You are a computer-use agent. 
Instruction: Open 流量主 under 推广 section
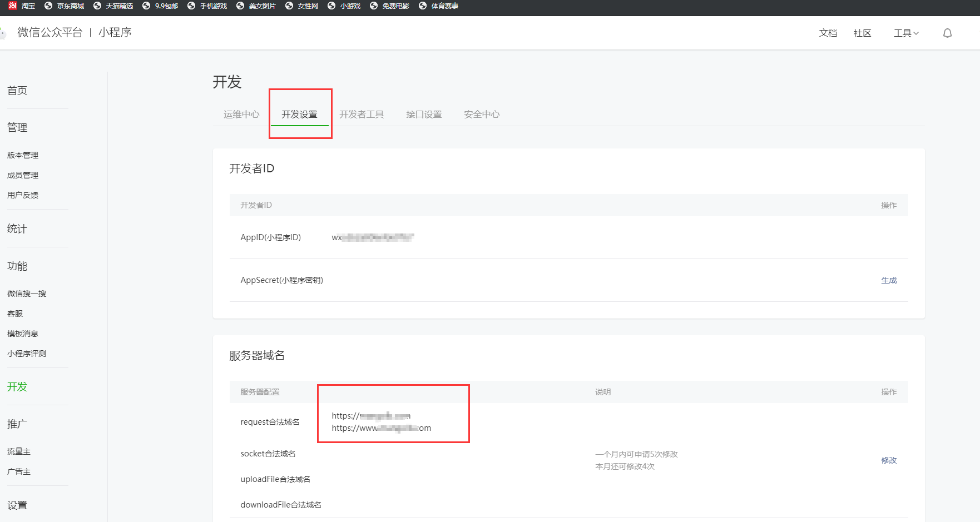point(19,451)
